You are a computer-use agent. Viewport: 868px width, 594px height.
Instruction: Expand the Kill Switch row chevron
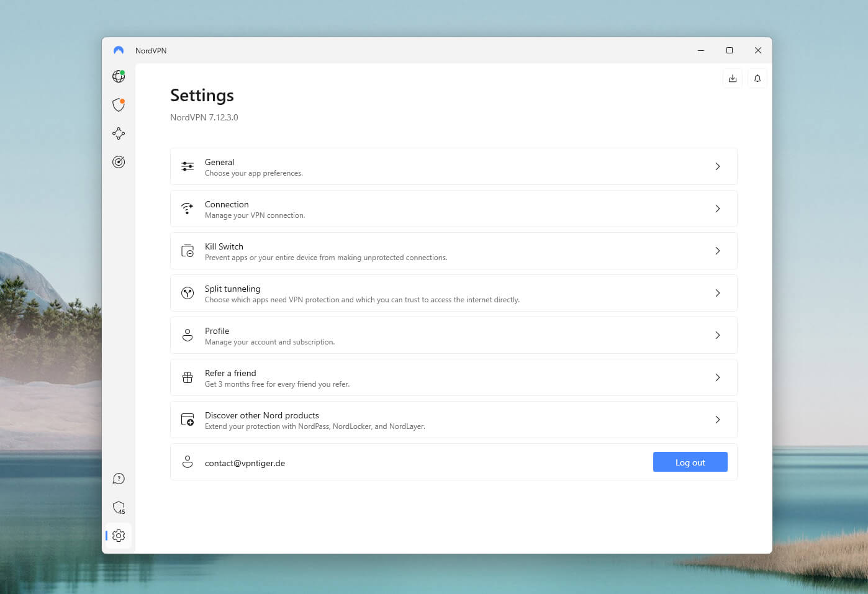[x=718, y=251]
